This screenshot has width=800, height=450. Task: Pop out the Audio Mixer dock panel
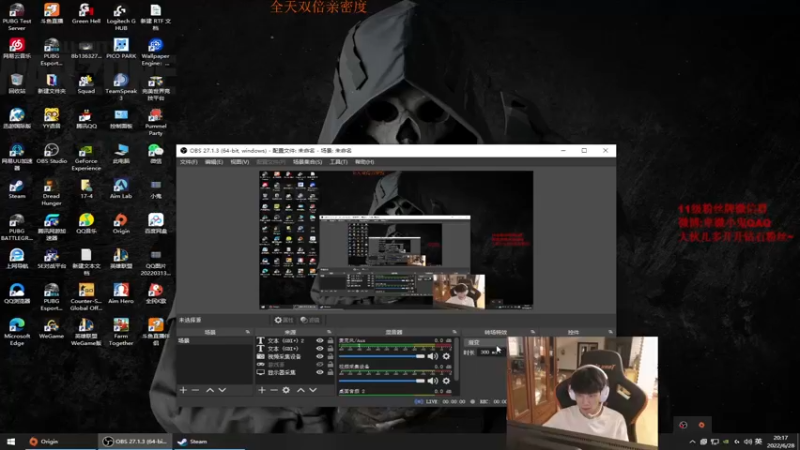(x=454, y=332)
